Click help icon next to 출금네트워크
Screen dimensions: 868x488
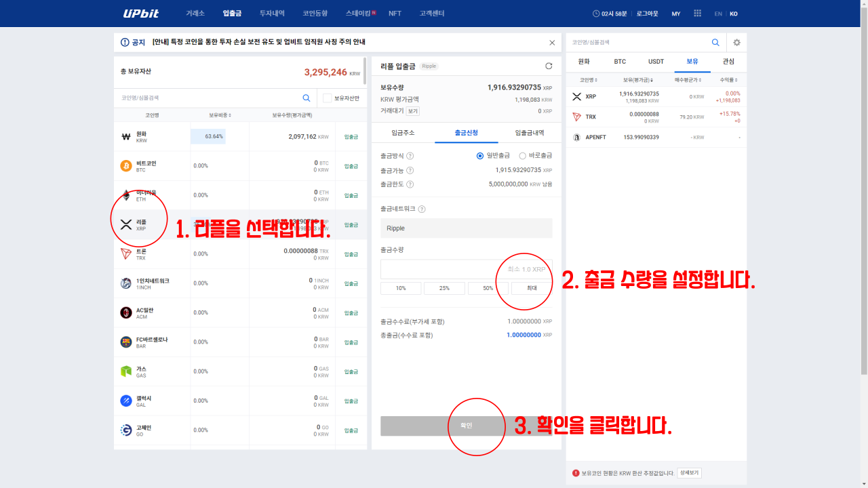(x=422, y=209)
